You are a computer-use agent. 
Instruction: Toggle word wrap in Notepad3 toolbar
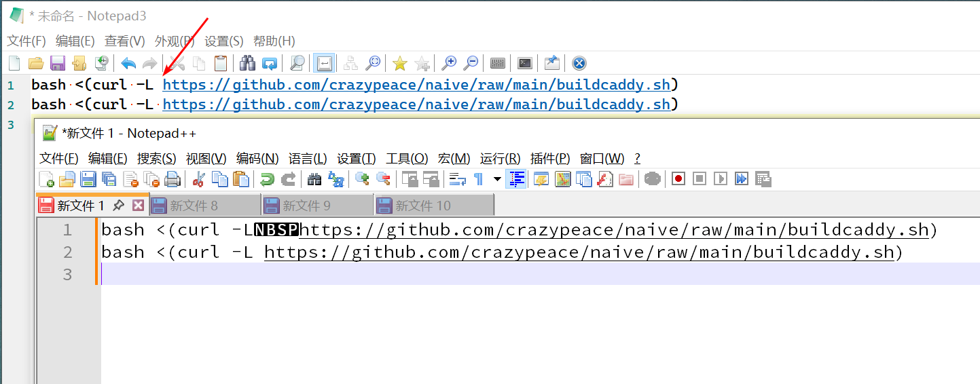(324, 64)
